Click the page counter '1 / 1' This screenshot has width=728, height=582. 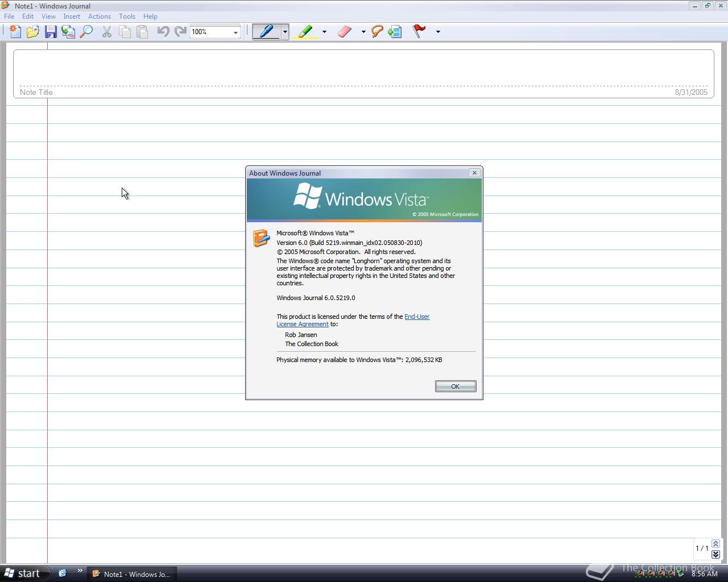702,548
